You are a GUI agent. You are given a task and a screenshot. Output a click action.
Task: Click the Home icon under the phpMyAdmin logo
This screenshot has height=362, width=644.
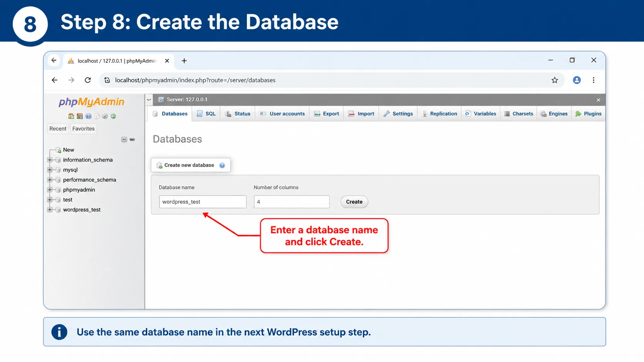click(x=71, y=116)
